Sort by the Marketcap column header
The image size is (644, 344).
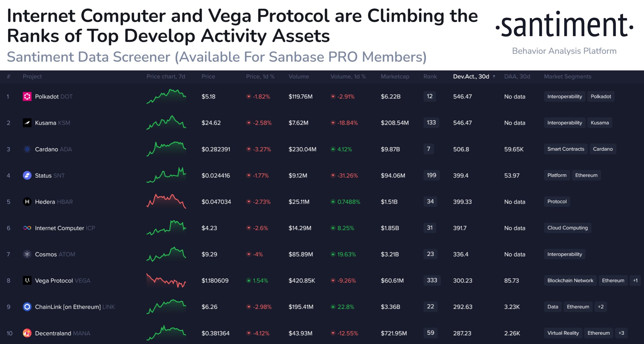tap(395, 77)
